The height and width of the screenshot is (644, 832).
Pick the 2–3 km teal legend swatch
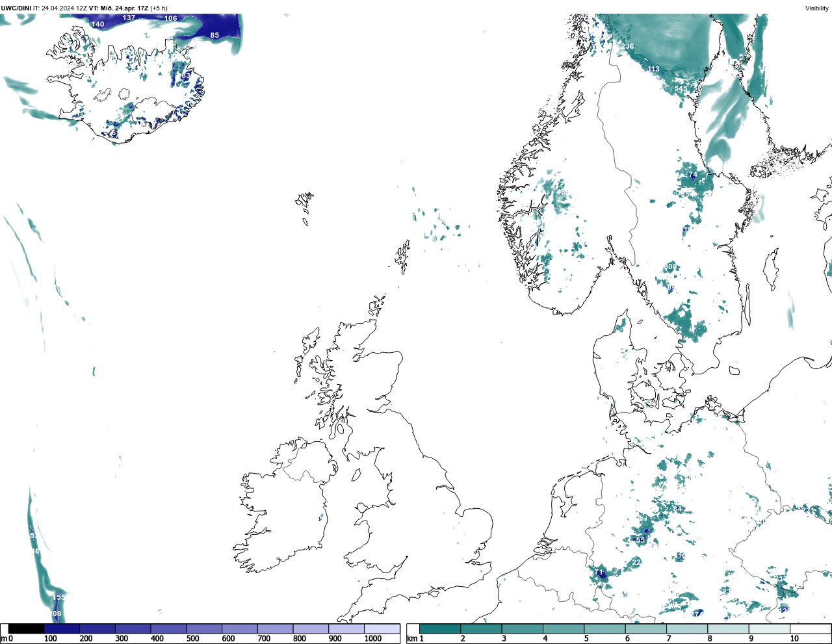tap(481, 629)
